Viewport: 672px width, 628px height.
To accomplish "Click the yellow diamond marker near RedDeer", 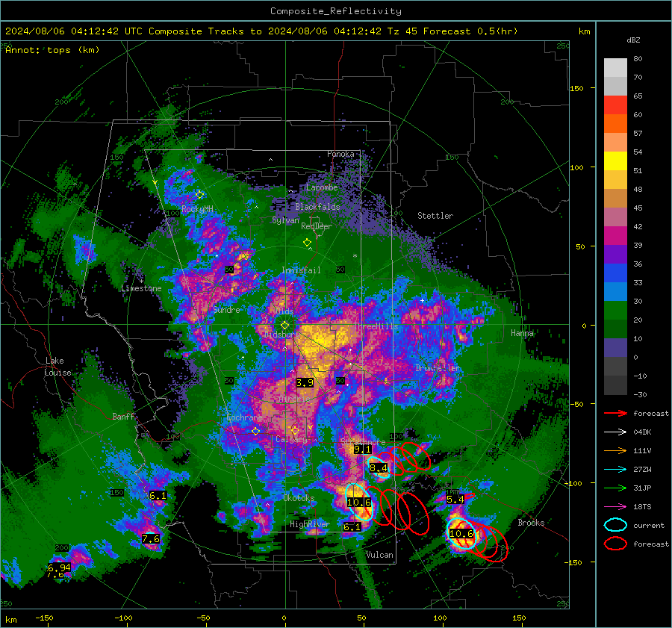I will (x=307, y=243).
